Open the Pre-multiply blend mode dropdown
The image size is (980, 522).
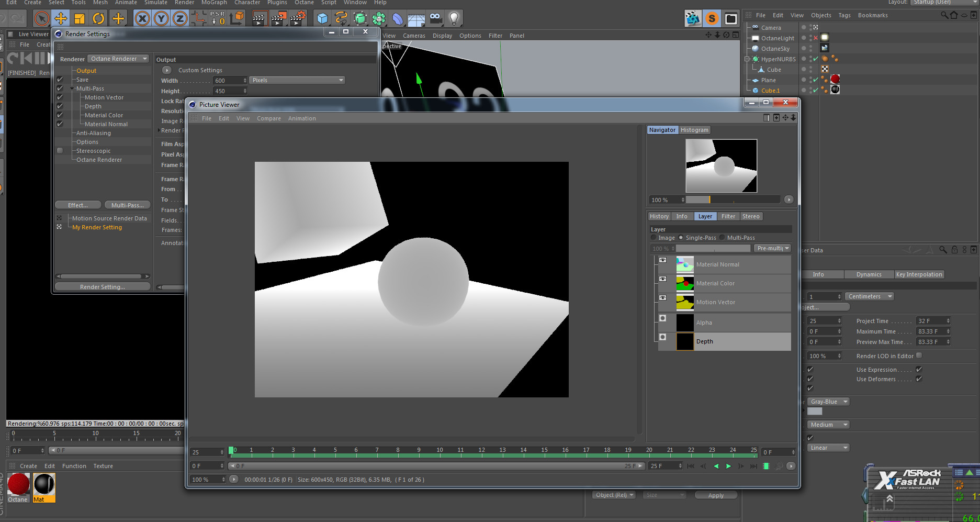pos(772,248)
